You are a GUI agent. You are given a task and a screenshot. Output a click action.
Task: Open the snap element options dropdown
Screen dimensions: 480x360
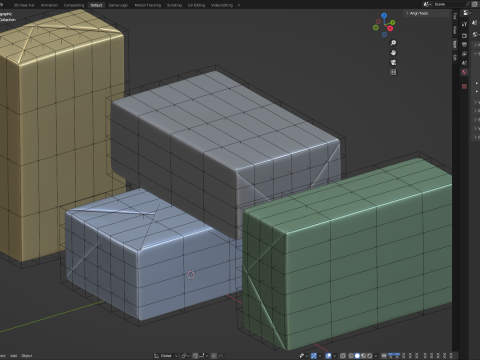click(204, 356)
